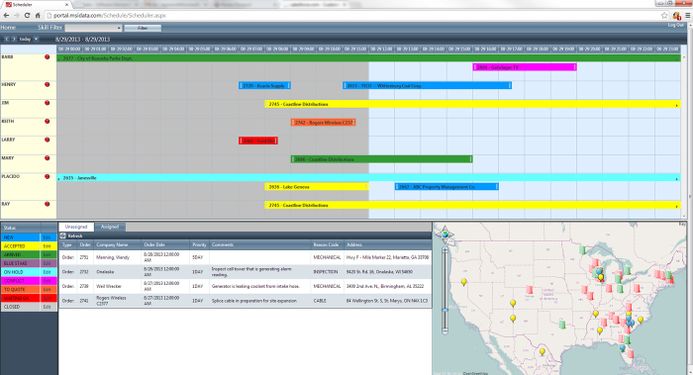Screen dimensions: 693x375
Task: Sort by the Company Name column header
Action: pyautogui.click(x=117, y=245)
